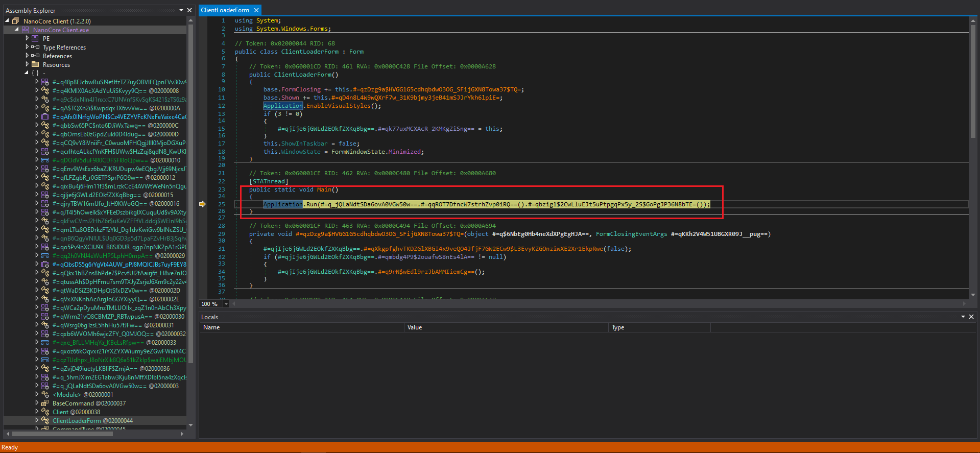Viewport: 980px width, 453px height.
Task: Click the ClientLoaderForm class icon in tree
Action: [45, 420]
